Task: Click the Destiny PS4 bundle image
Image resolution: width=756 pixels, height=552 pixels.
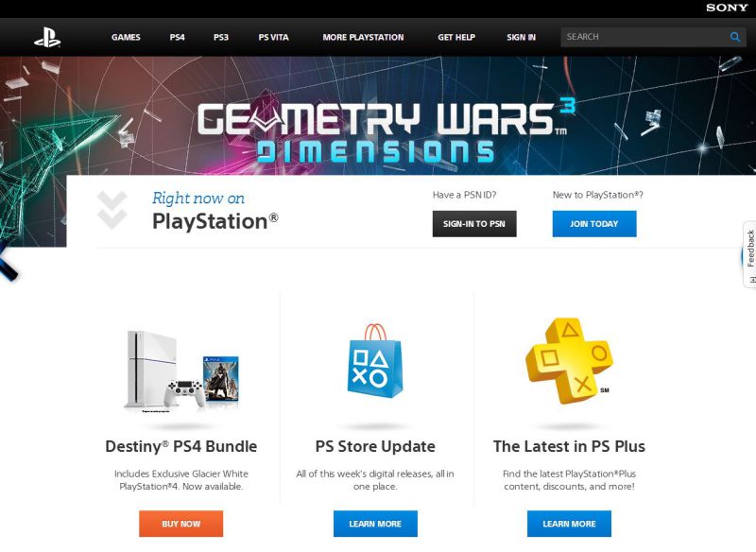Action: (x=181, y=371)
